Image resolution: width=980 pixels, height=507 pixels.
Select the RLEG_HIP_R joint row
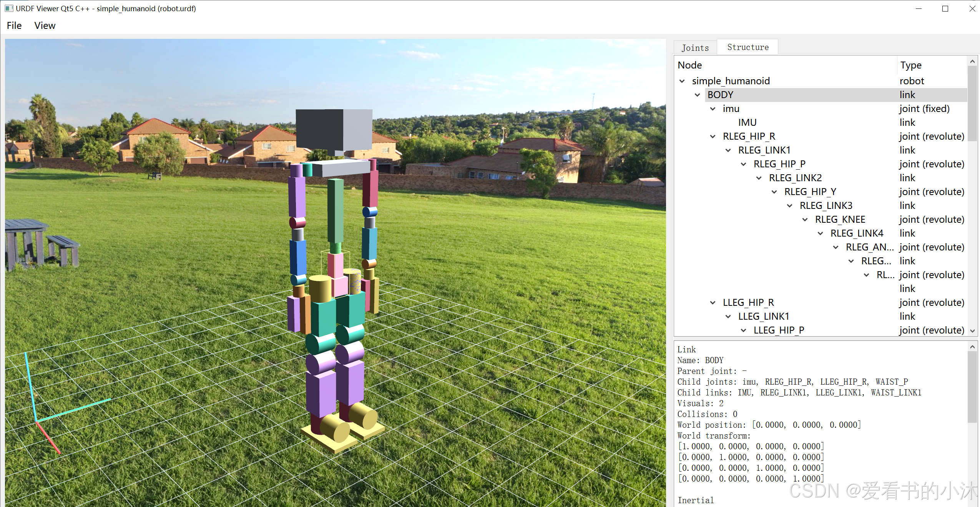click(821, 137)
